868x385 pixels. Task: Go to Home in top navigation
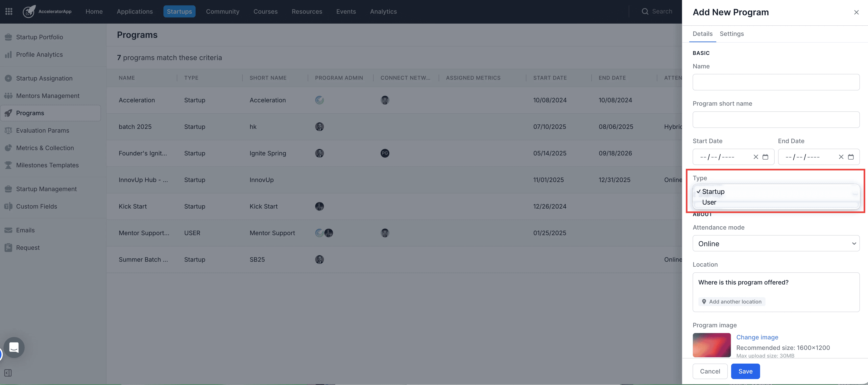coord(94,11)
